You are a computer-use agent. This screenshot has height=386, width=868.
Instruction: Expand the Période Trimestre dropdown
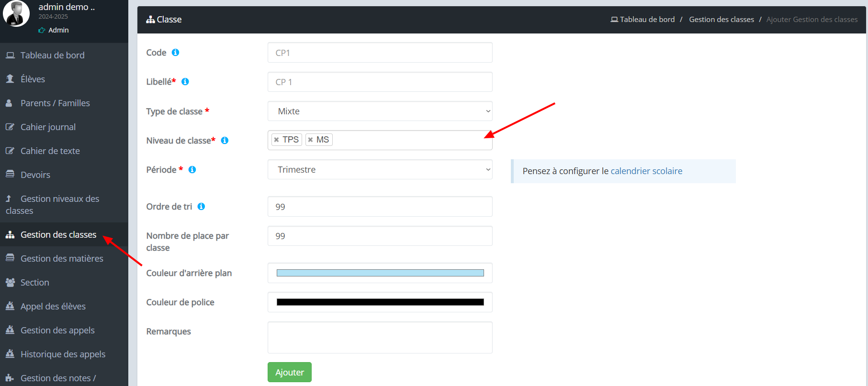[380, 169]
